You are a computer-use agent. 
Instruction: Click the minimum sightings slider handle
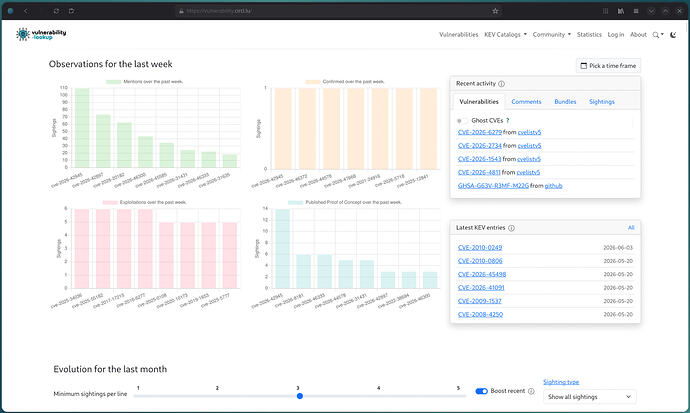click(x=300, y=396)
